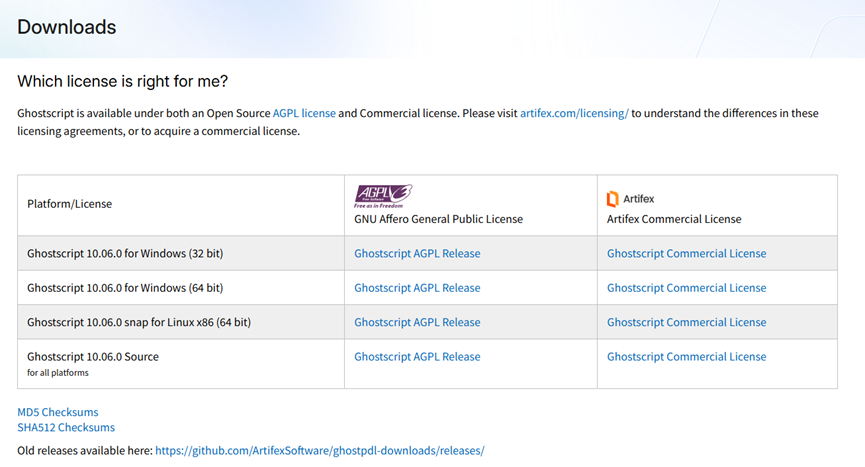The image size is (865, 467).
Task: Open Commercial License for Windows 64 bit
Action: [x=686, y=288]
